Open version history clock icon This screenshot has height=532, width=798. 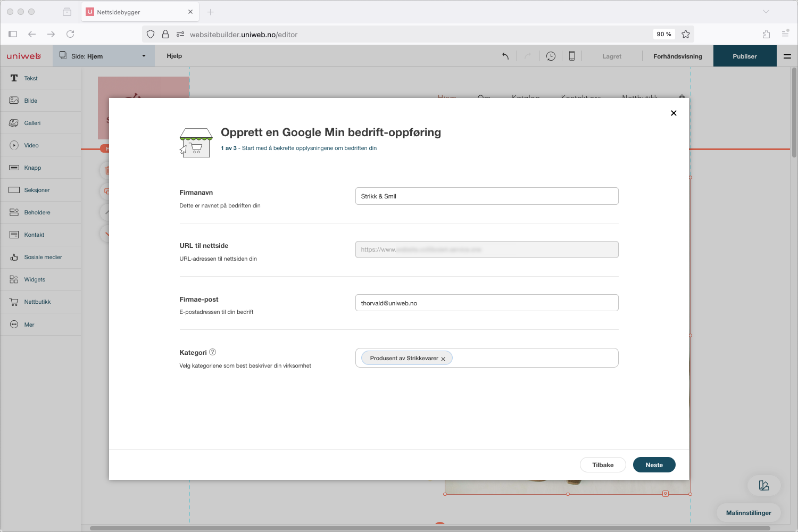551,56
